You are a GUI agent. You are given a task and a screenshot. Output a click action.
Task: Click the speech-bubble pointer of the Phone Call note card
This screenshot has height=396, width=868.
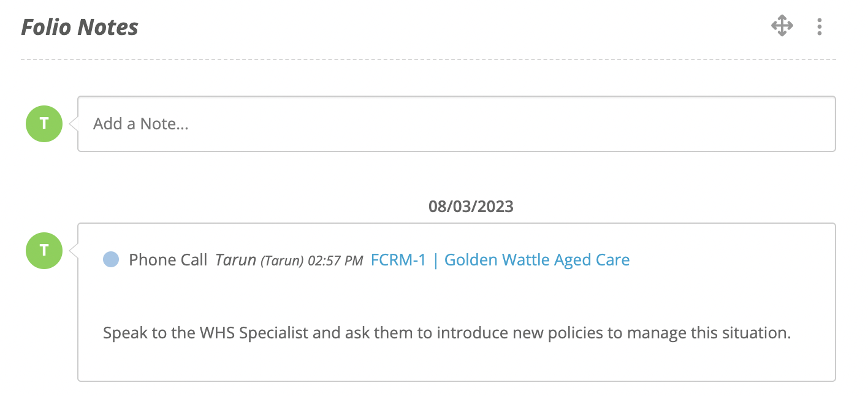(x=74, y=251)
